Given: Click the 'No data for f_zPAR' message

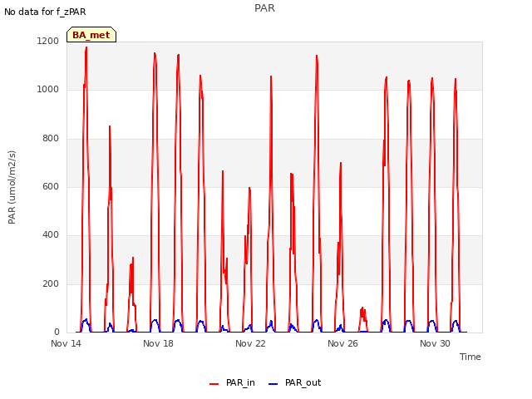Looking at the screenshot, I should point(45,12).
